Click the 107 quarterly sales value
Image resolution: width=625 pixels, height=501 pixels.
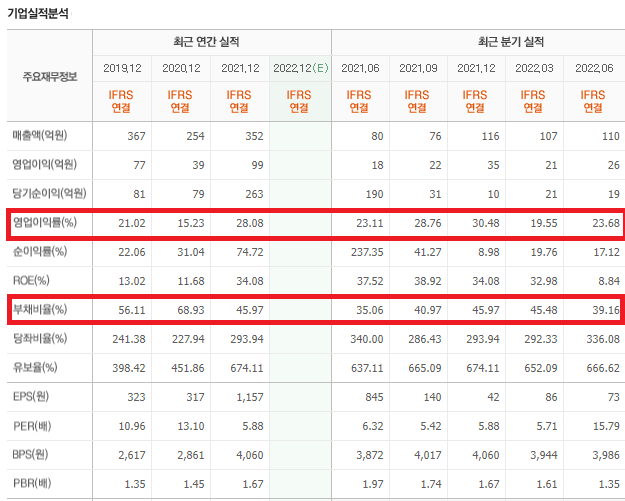(x=548, y=136)
